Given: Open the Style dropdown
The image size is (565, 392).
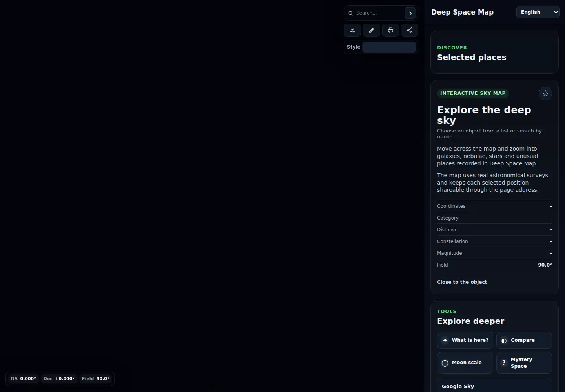Looking at the screenshot, I should pyautogui.click(x=389, y=47).
